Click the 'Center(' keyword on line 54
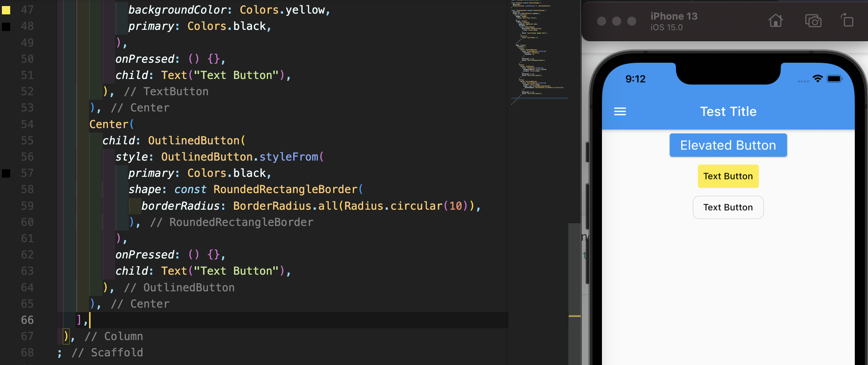The image size is (868, 365). [x=112, y=124]
